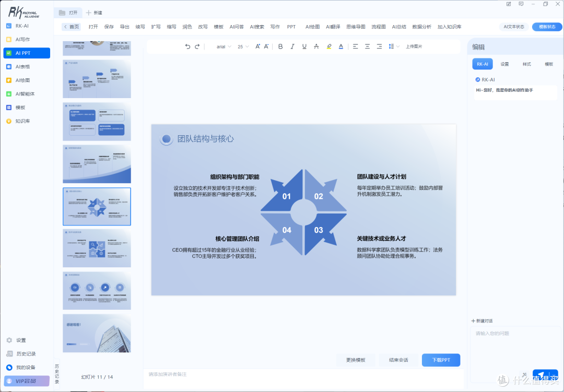Align text to the left
Viewport: 564px width, 392px height.
356,46
